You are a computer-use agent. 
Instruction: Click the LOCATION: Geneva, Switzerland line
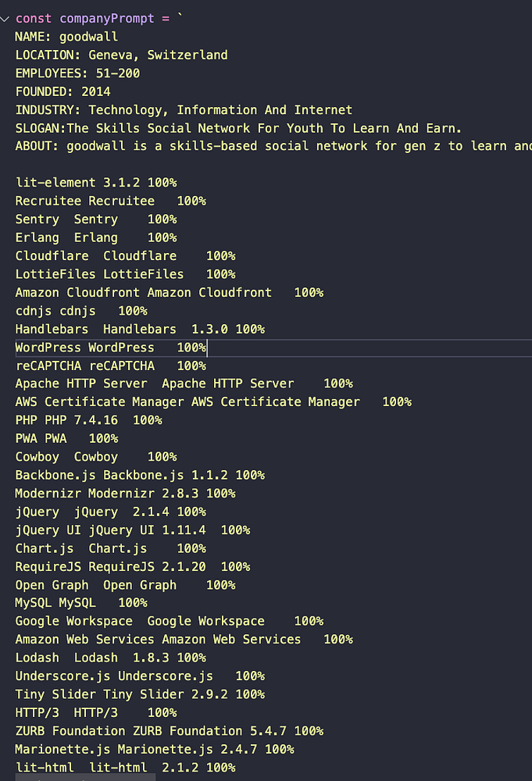pos(121,55)
